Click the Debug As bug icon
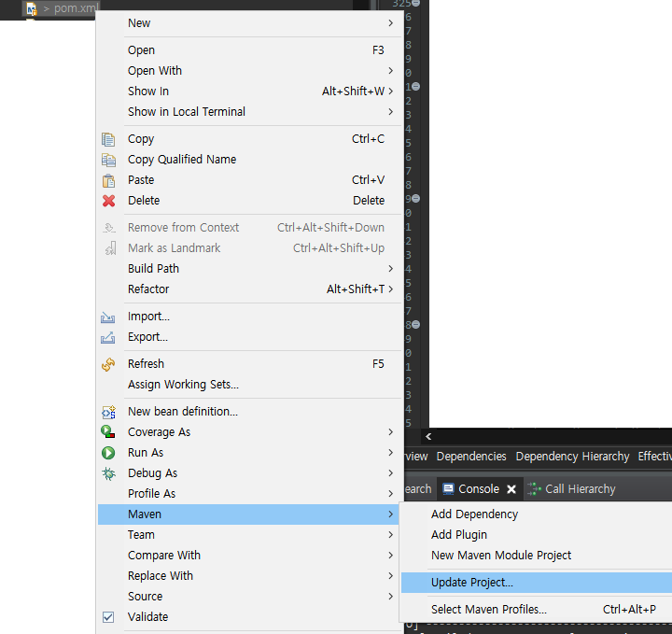672x634 pixels. 108,473
